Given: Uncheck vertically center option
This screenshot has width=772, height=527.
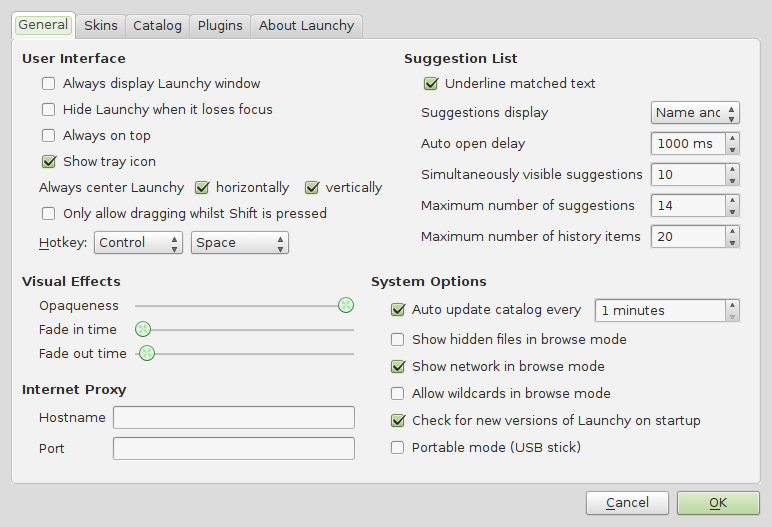Looking at the screenshot, I should pos(312,188).
